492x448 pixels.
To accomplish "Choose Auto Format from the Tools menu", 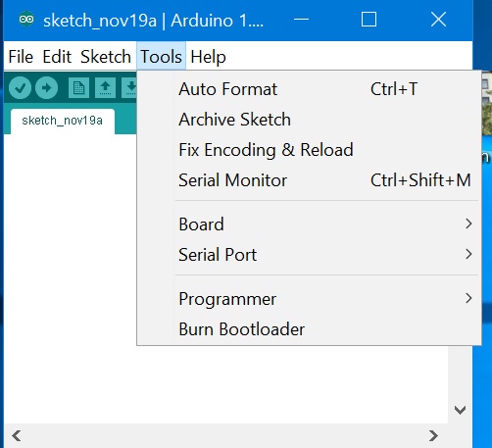I will point(309,89).
